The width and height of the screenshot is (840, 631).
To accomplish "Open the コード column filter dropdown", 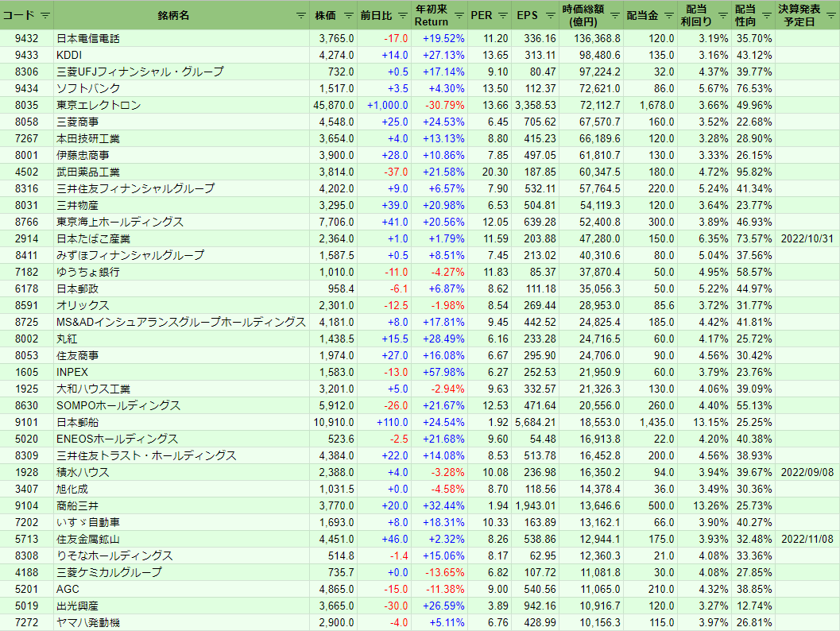I will pos(45,16).
